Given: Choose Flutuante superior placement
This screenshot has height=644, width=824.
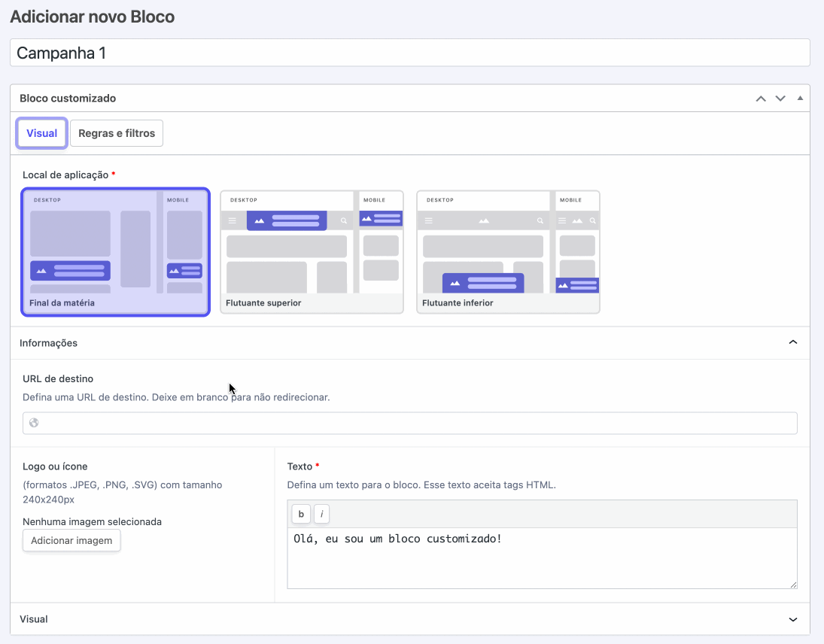Looking at the screenshot, I should (312, 252).
